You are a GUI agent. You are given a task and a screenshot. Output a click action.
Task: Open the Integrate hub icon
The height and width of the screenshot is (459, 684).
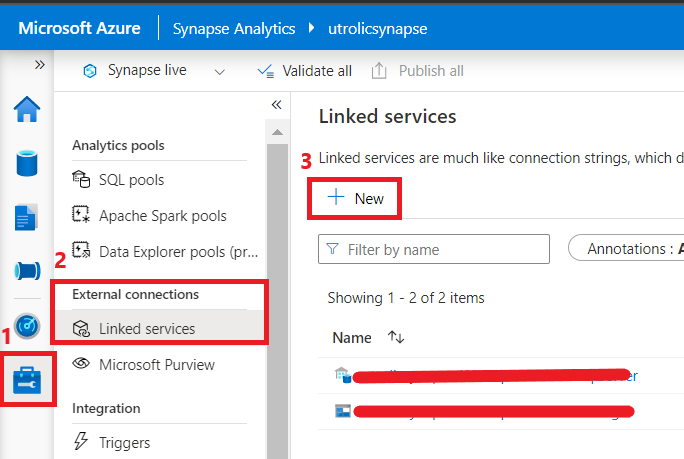tap(27, 271)
